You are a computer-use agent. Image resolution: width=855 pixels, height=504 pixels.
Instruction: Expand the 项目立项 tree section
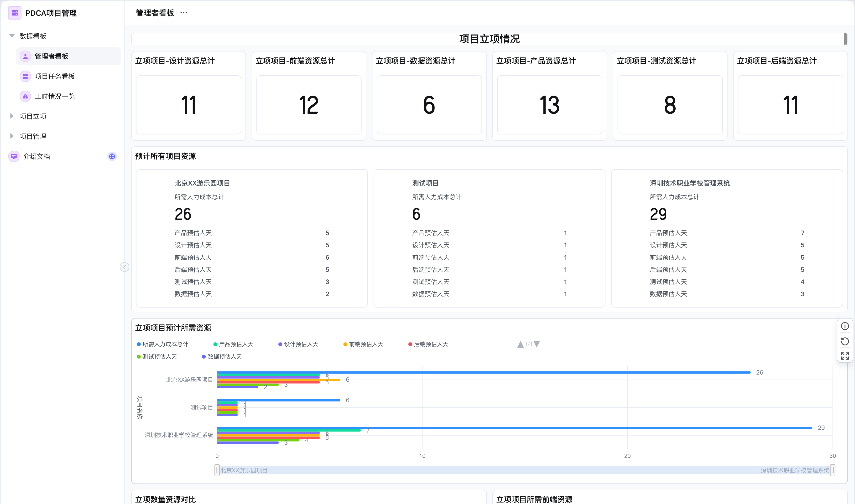tap(12, 116)
